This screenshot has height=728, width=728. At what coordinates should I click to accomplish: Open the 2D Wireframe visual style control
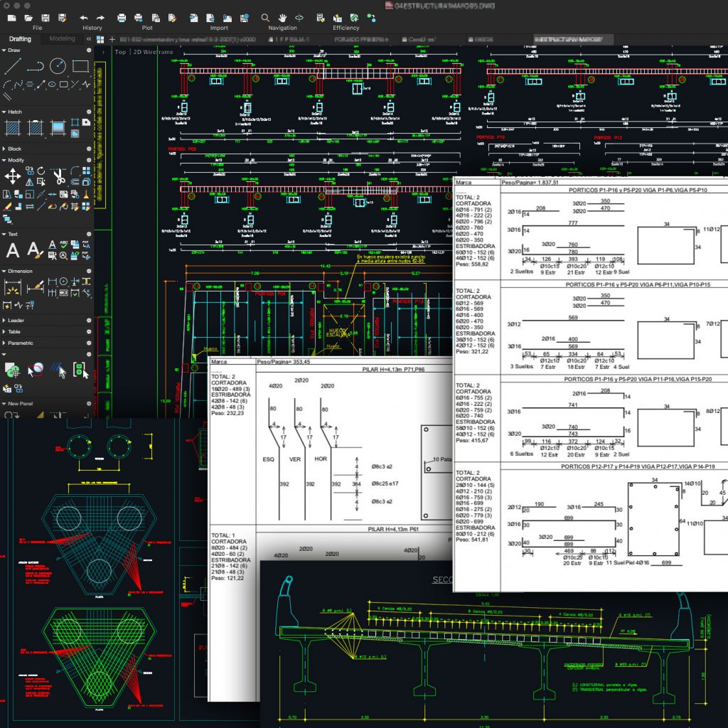154,52
